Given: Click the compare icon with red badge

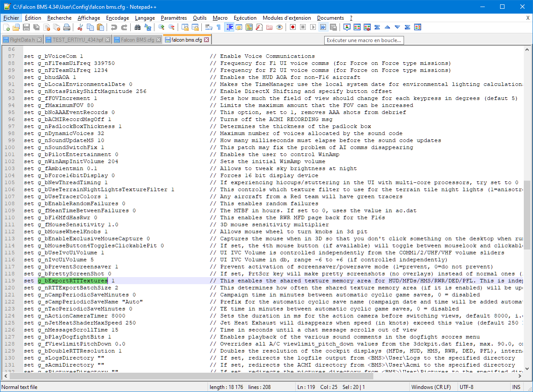Looking at the screenshot, I should click(367, 27).
